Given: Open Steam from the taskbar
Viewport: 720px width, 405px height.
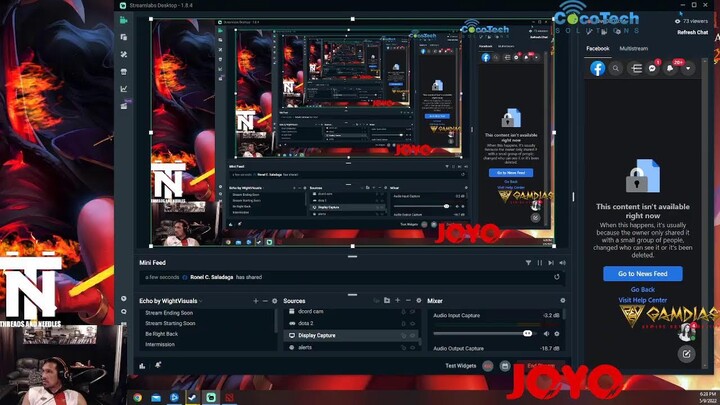Looking at the screenshot, I should pos(192,397).
